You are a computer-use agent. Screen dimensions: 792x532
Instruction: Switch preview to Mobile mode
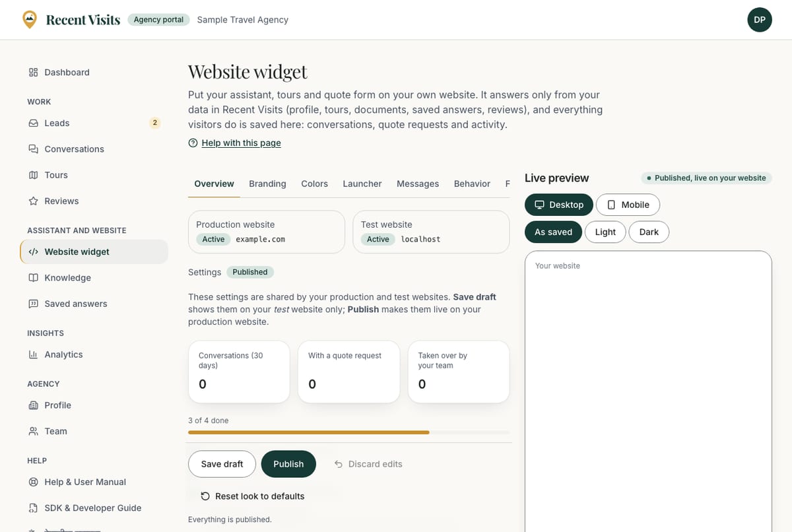(x=628, y=205)
